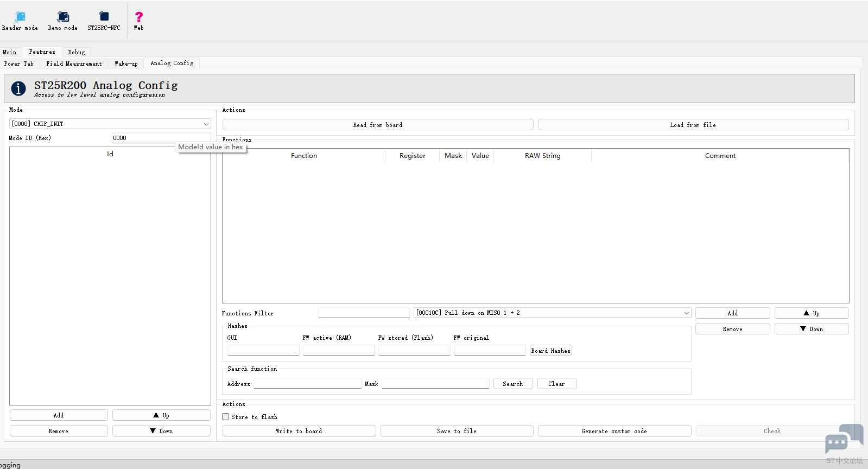868x469 pixels.
Task: Click the Register column header
Action: 413,156
